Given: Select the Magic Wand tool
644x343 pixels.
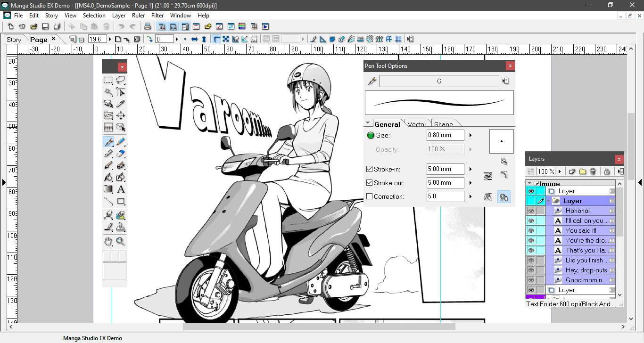Looking at the screenshot, I should click(108, 92).
